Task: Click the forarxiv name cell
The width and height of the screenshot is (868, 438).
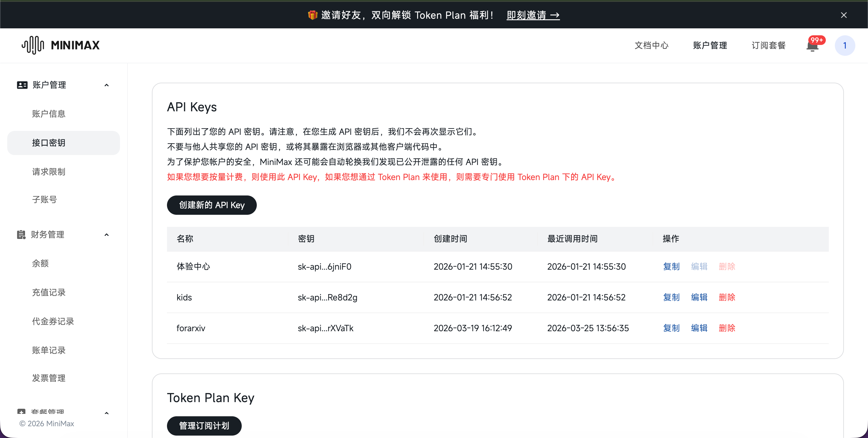Action: (x=191, y=328)
